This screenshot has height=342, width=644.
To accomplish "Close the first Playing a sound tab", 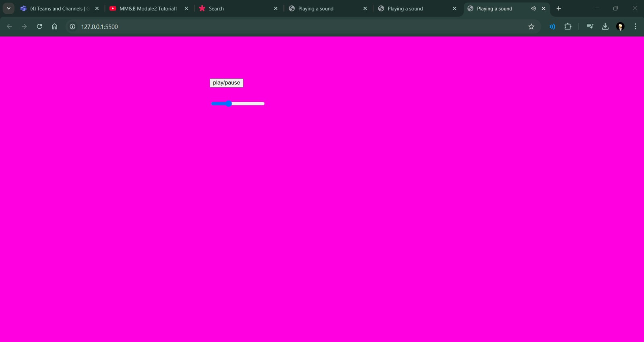I will tap(365, 8).
